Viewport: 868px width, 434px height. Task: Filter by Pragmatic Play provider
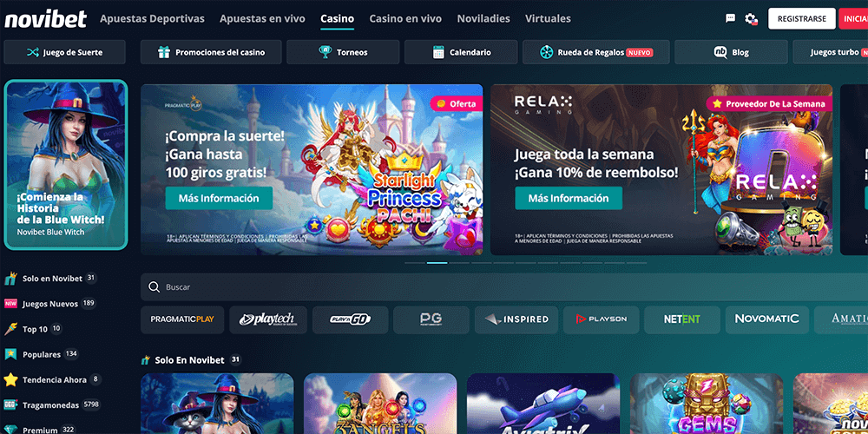(x=182, y=319)
